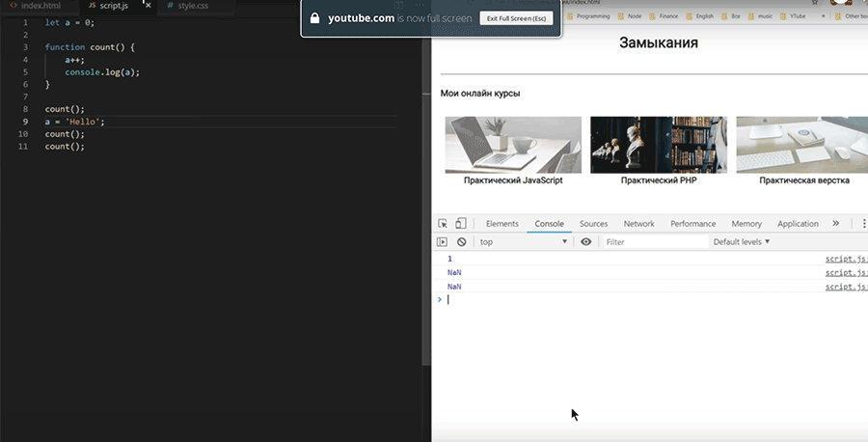Click the Практический PHP course link
The width and height of the screenshot is (868, 442).
pyautogui.click(x=659, y=180)
